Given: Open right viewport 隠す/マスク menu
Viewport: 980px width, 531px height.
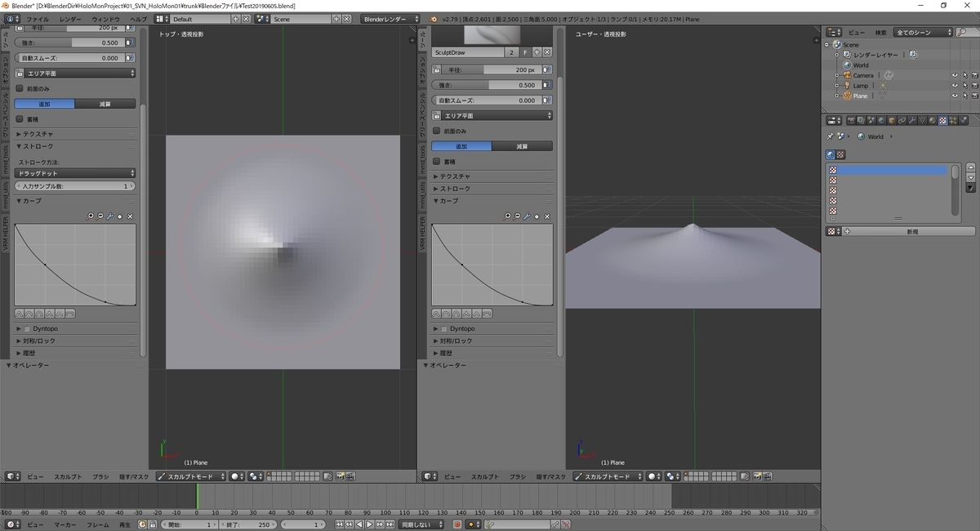Looking at the screenshot, I should [x=550, y=476].
